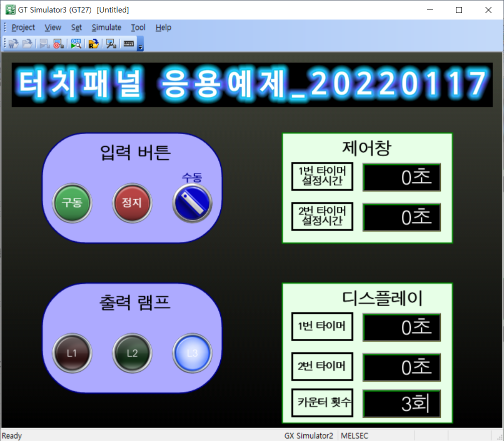The image size is (504, 441).
Task: Click the 1번 타이머 label in 디스플레이
Action: coord(322,326)
